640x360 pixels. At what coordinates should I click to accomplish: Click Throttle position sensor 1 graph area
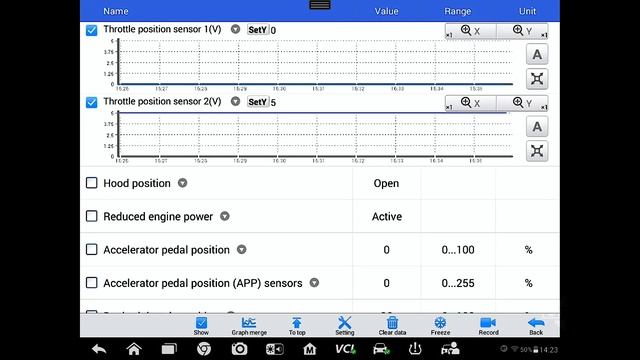click(315, 62)
